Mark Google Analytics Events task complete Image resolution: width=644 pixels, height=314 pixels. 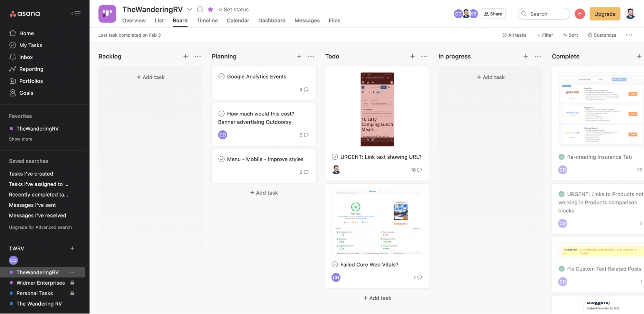[x=221, y=77]
